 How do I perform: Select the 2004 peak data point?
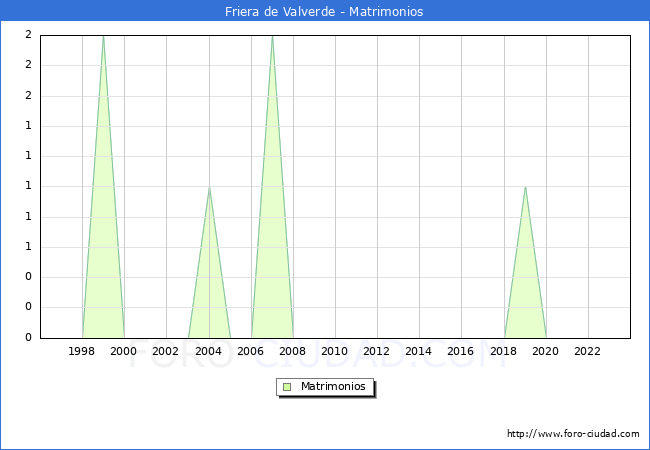click(x=209, y=187)
